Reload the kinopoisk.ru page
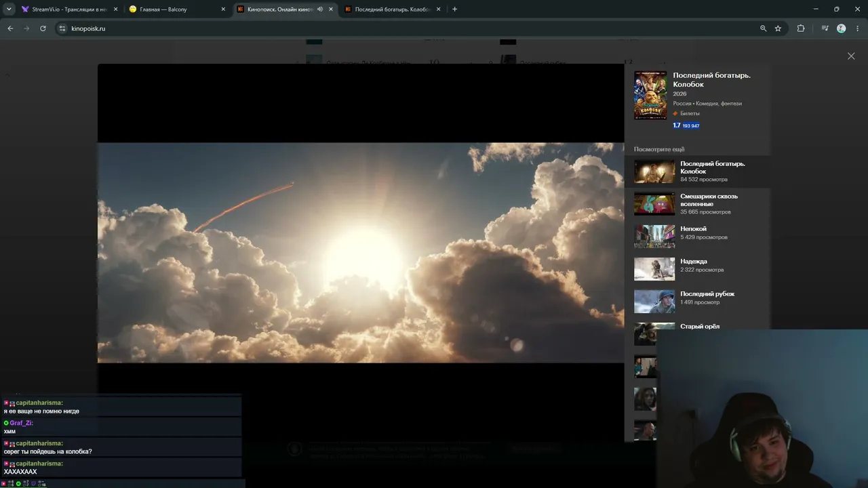Image resolution: width=868 pixels, height=488 pixels. pos(43,28)
